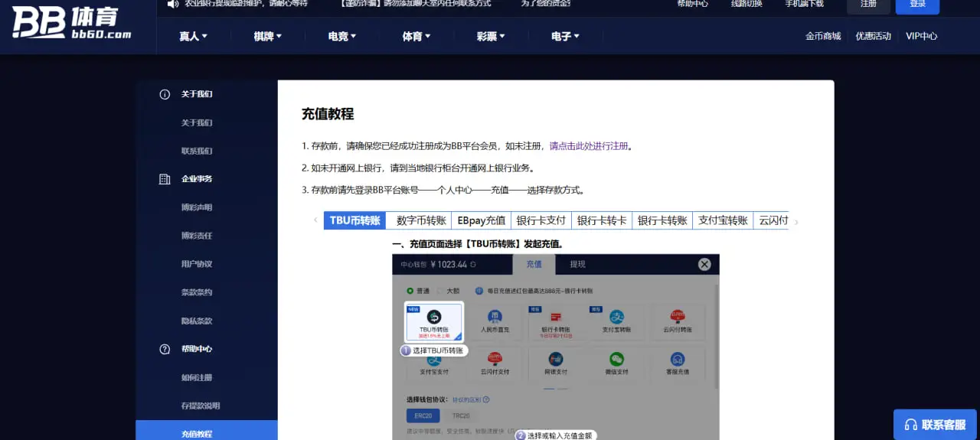Open 联系客服 customer service chat

(935, 425)
